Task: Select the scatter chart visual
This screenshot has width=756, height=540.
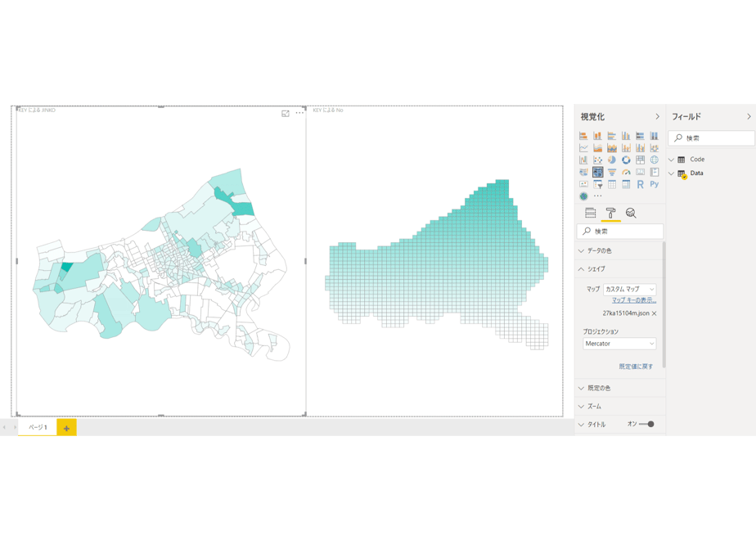Action: coord(597,160)
